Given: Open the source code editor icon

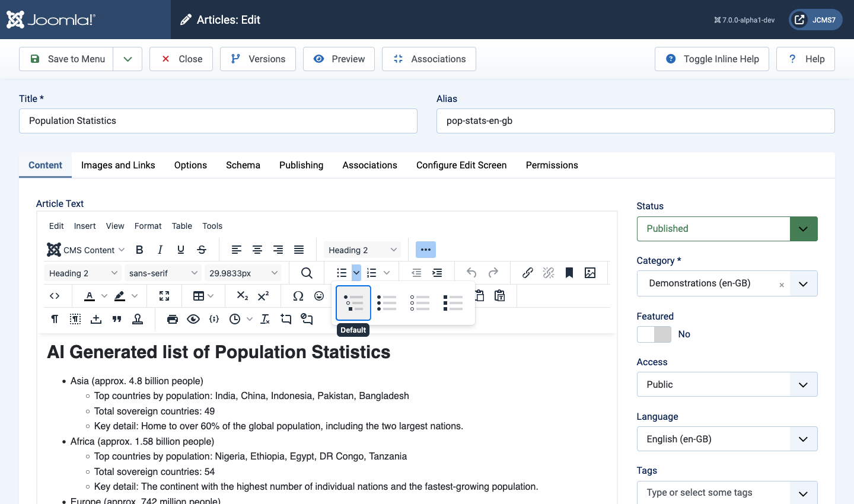Looking at the screenshot, I should 55,296.
